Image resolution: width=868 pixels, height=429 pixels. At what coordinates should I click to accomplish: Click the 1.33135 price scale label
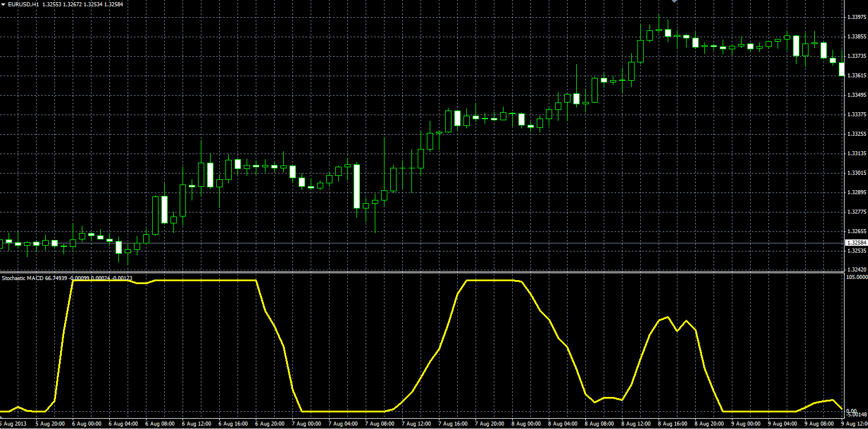click(856, 154)
